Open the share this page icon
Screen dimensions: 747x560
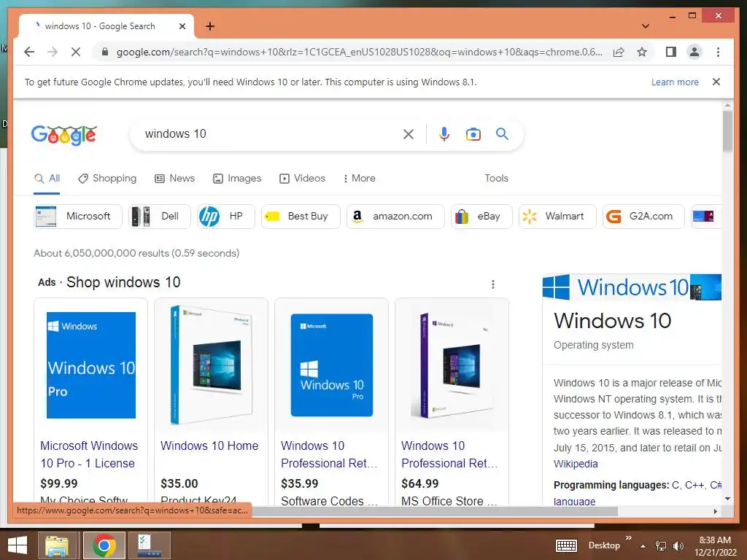[x=619, y=52]
